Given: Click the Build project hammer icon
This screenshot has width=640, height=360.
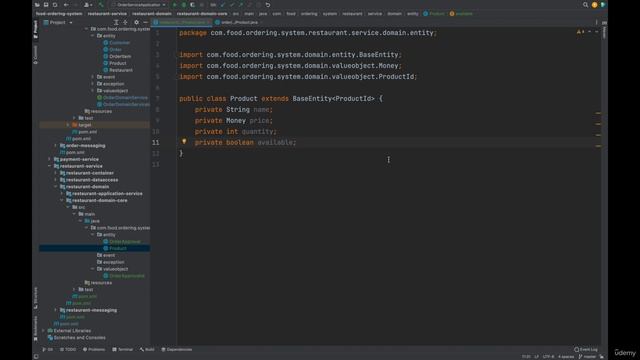Looking at the screenshot, I should pos(101,5).
